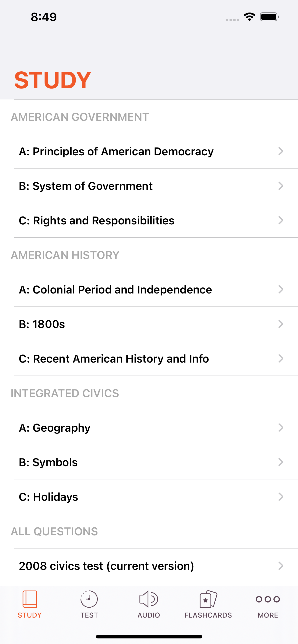Tap the Test clock icon
Viewport: 298px width, 644px height.
click(x=89, y=599)
